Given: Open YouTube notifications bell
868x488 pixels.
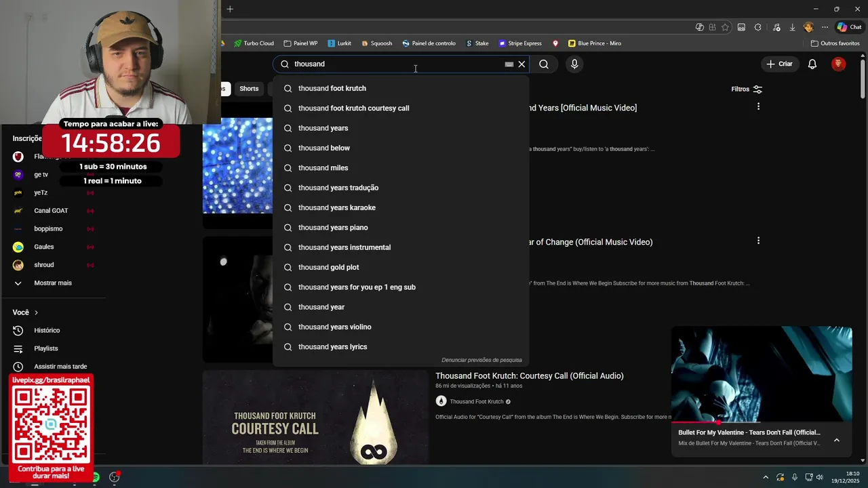Looking at the screenshot, I should click(812, 64).
